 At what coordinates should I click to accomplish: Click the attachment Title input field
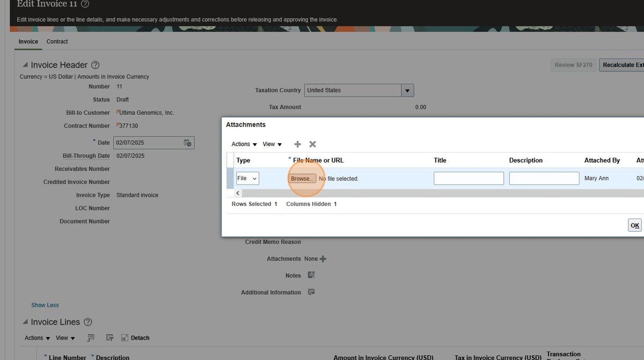[469, 179]
